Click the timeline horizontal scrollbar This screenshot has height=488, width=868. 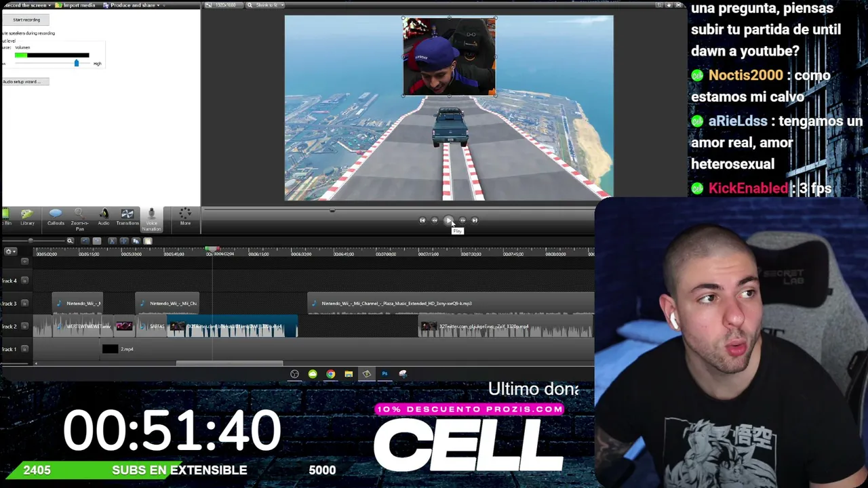click(229, 363)
